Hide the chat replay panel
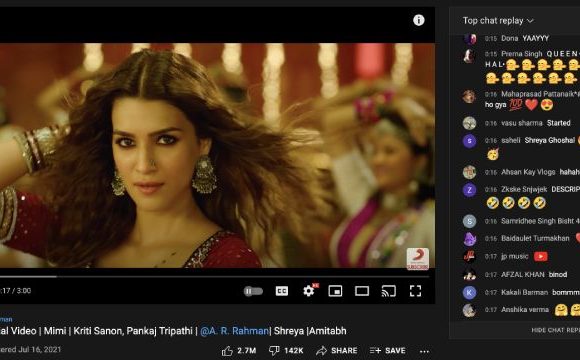Screen dimensions: 580x360 (x=556, y=330)
